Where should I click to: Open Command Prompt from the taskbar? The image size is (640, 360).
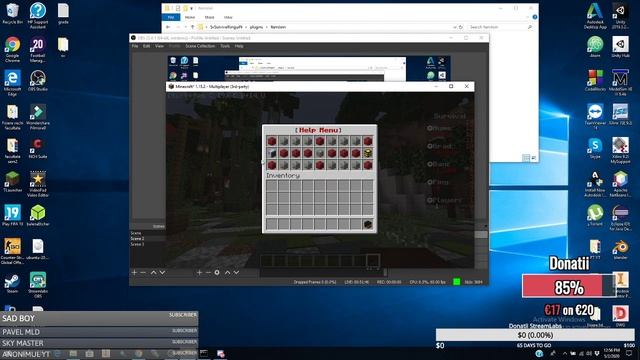(204, 353)
